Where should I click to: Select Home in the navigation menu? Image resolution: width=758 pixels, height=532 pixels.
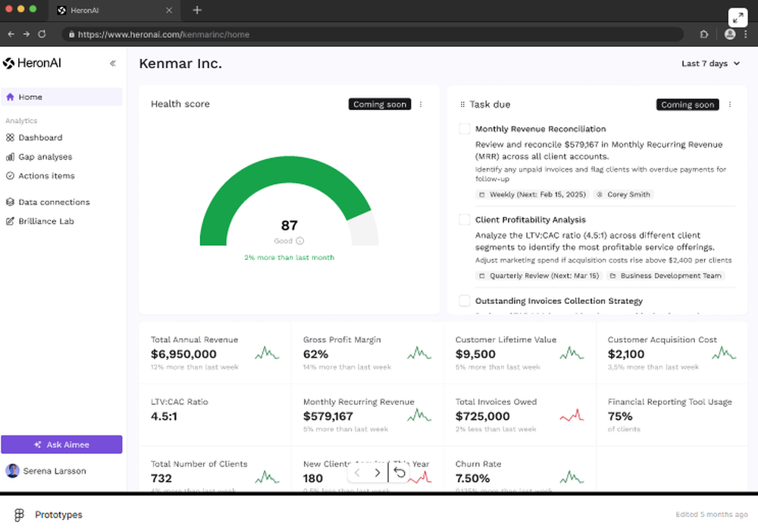(28, 97)
